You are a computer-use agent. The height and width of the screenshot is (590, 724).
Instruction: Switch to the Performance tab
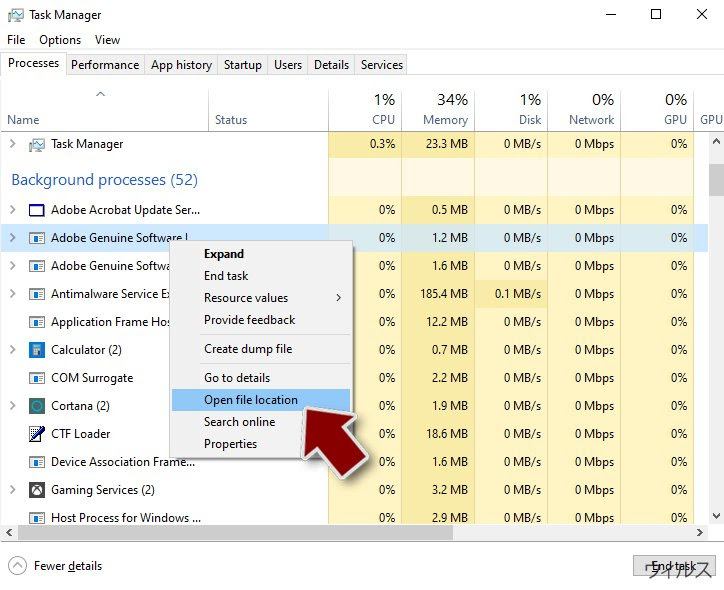(105, 65)
